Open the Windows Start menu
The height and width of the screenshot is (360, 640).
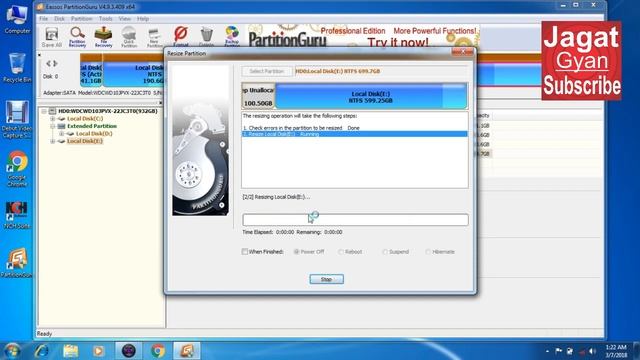click(12, 351)
